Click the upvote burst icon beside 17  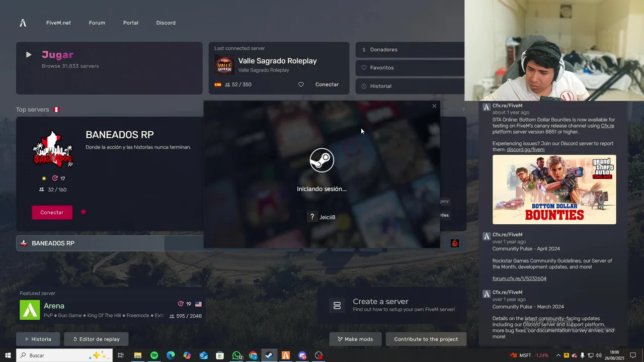[55, 178]
